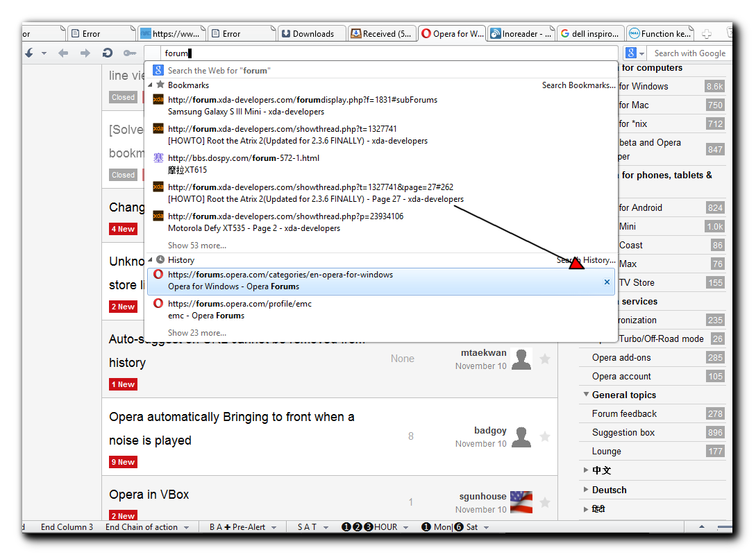Star the thread by badgoy
Image resolution: width=756 pixels, height=557 pixels.
(x=545, y=436)
